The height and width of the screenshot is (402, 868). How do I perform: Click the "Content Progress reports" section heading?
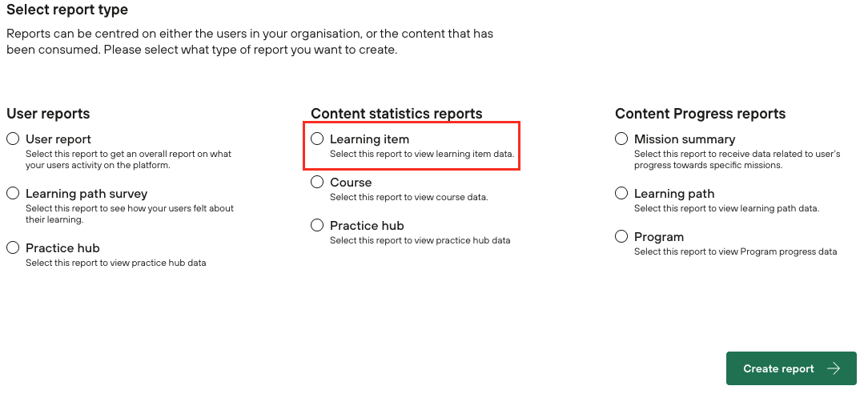[700, 114]
